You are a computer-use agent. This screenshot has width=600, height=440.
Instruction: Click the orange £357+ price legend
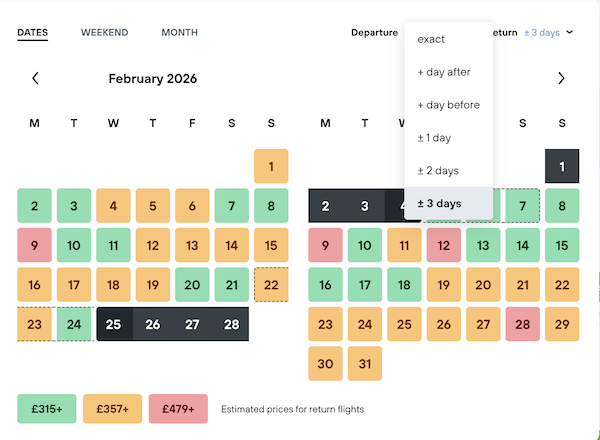click(x=112, y=408)
